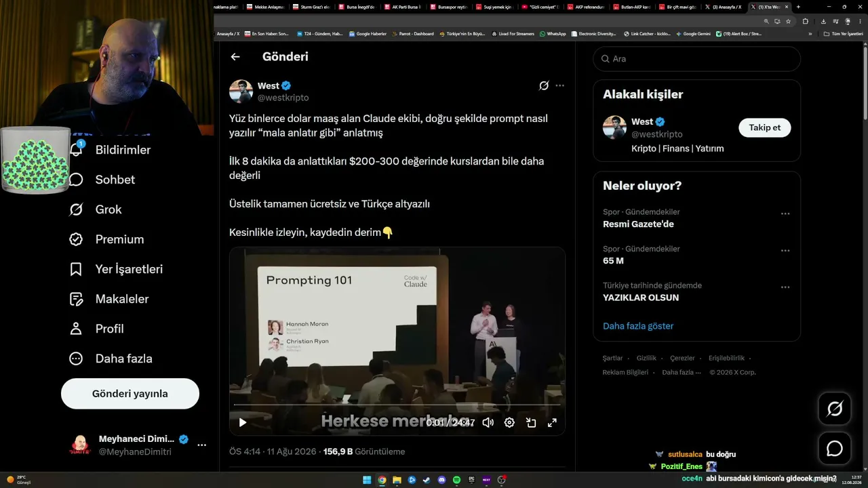
Task: Click the Ara search field
Action: click(x=696, y=59)
